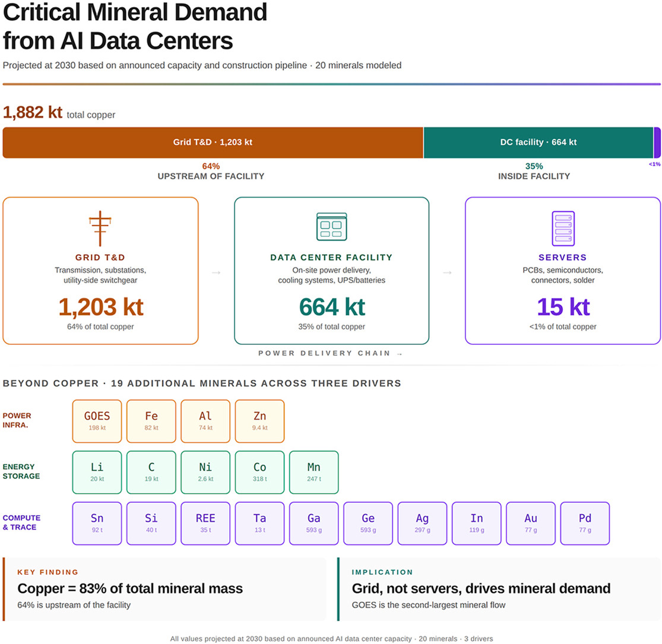Click the footer note about 2030 projections
Screen dimensions: 662x644
click(x=331, y=639)
